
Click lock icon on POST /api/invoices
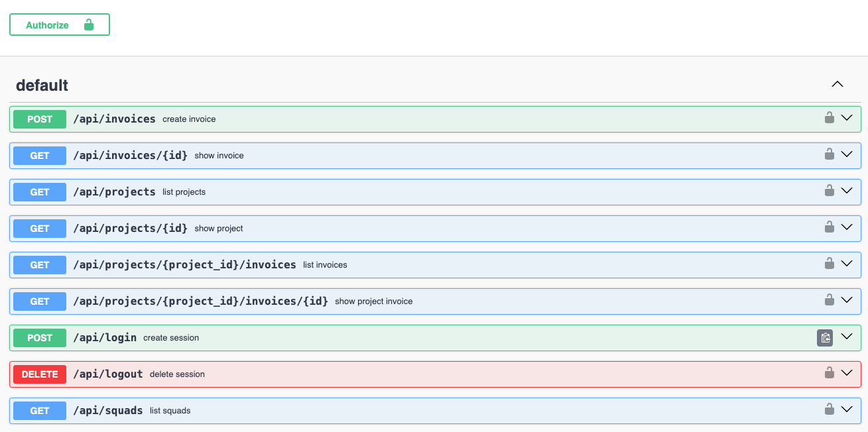pyautogui.click(x=829, y=118)
